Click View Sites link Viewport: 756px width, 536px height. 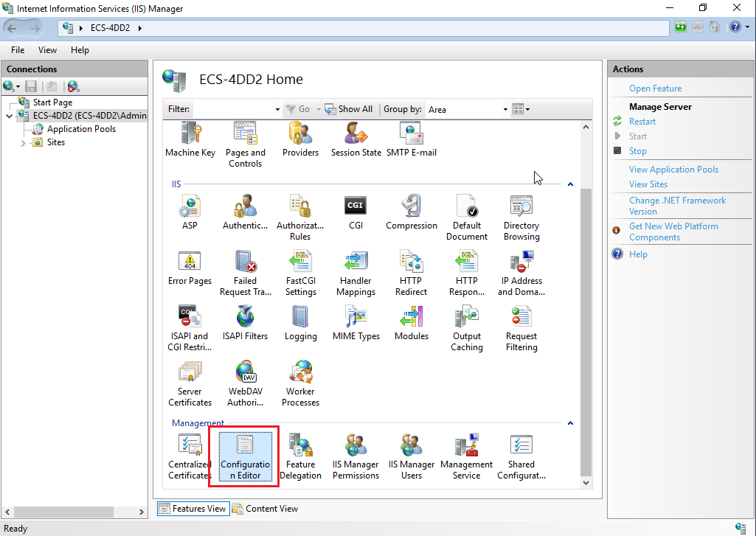pos(648,184)
